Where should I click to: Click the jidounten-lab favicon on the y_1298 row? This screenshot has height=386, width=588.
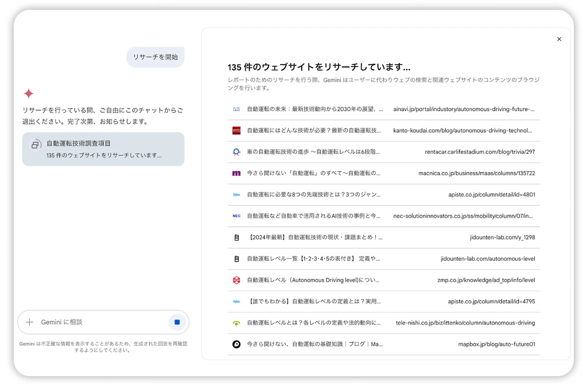tap(236, 238)
